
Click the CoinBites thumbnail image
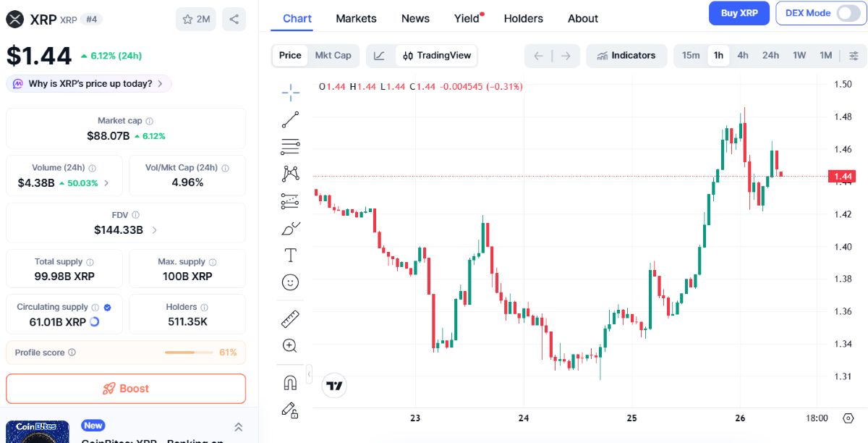coord(38,432)
